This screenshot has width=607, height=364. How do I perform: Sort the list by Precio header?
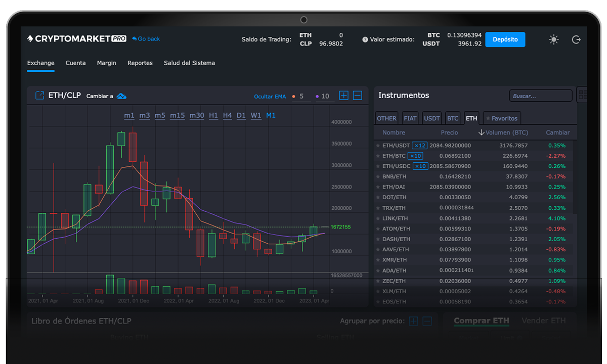pyautogui.click(x=449, y=132)
